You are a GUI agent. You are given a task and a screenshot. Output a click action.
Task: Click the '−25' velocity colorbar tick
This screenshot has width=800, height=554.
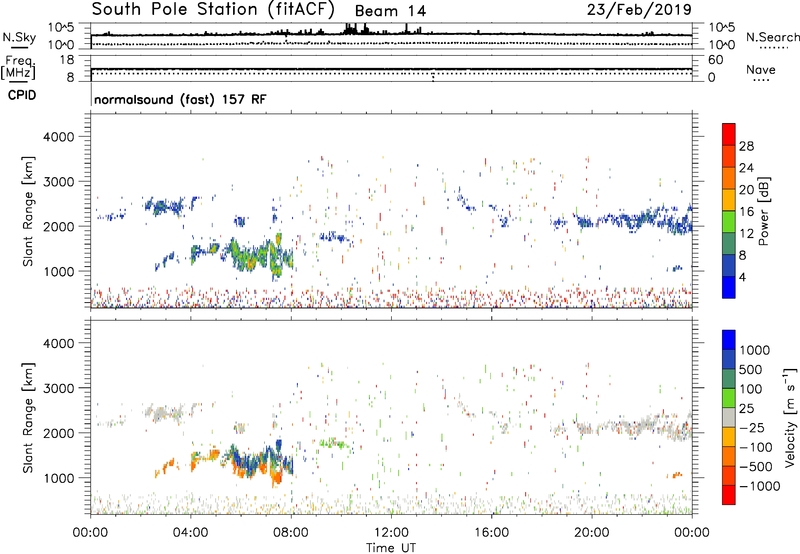752,427
